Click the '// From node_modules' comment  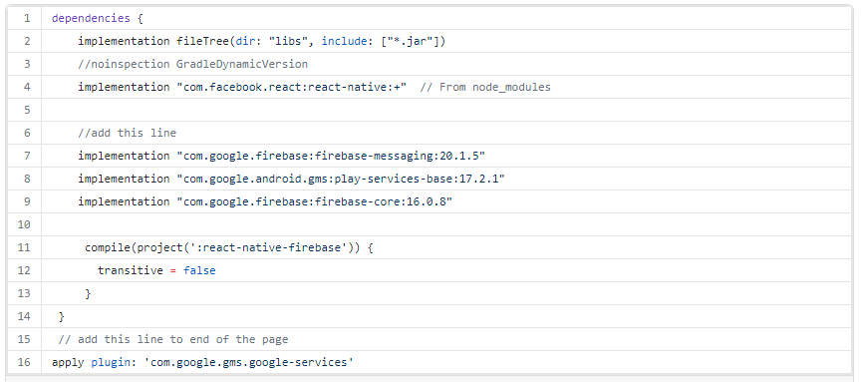485,87
